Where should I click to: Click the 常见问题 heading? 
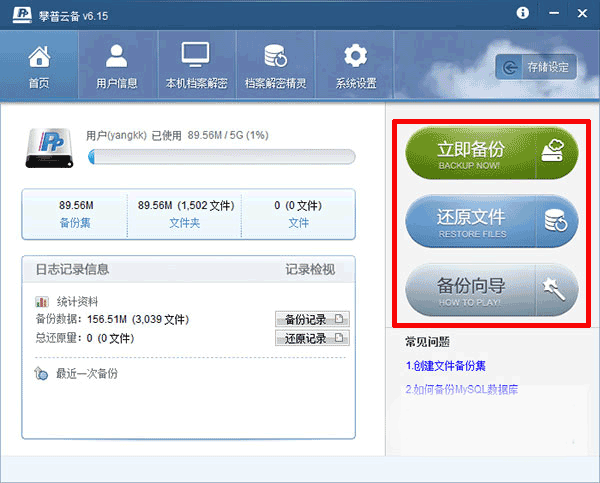point(427,342)
